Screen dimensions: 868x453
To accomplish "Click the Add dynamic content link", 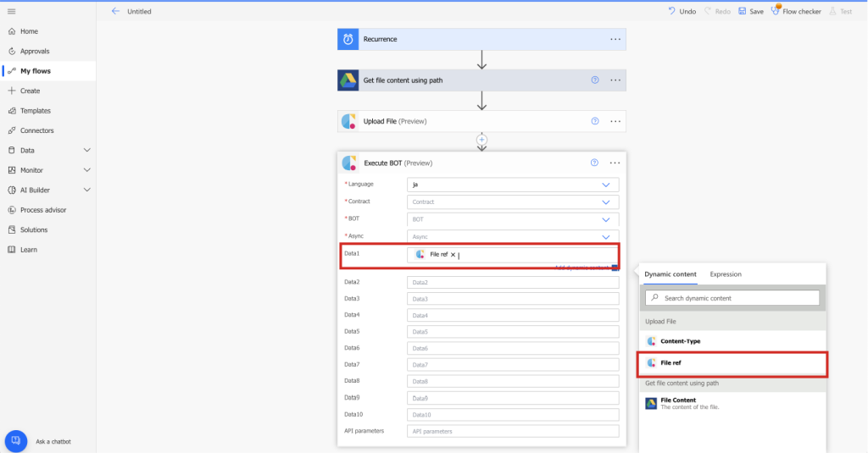I will click(x=581, y=268).
